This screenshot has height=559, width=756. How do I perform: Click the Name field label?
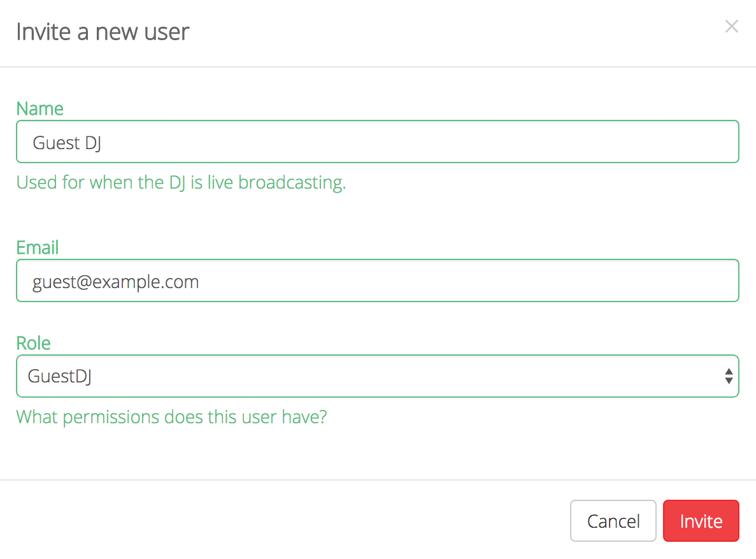(x=40, y=108)
